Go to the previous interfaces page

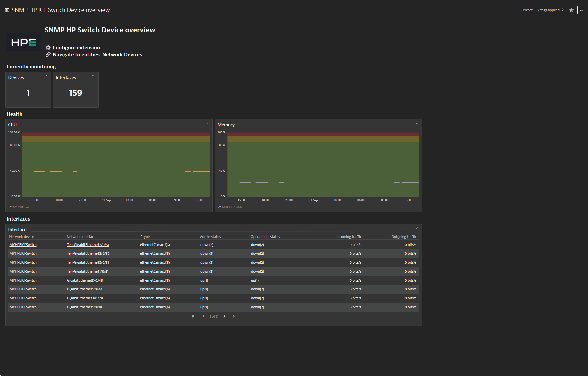click(x=204, y=316)
